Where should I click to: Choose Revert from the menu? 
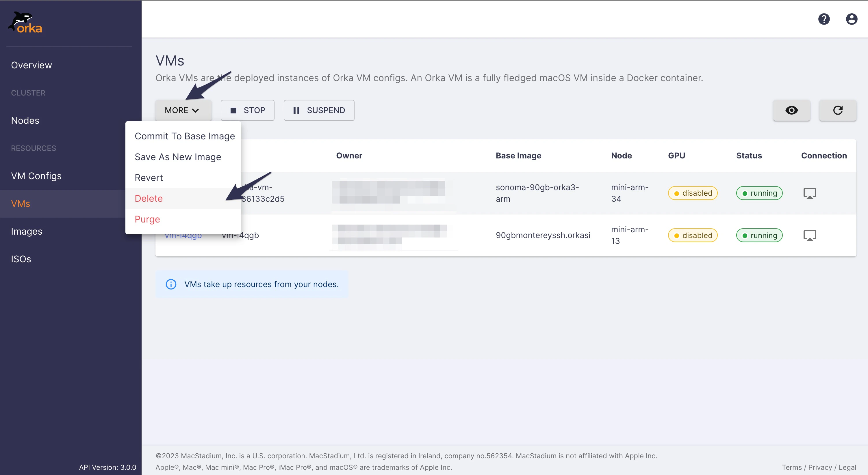point(149,178)
